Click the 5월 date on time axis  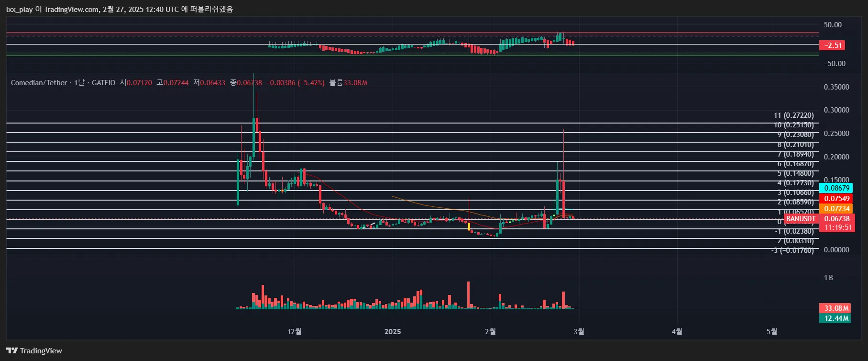771,331
